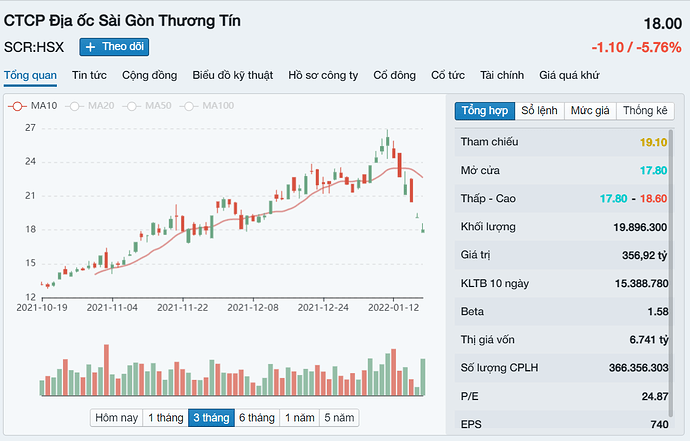Open Giá quá khứ tab
This screenshot has width=690, height=441.
569,75
